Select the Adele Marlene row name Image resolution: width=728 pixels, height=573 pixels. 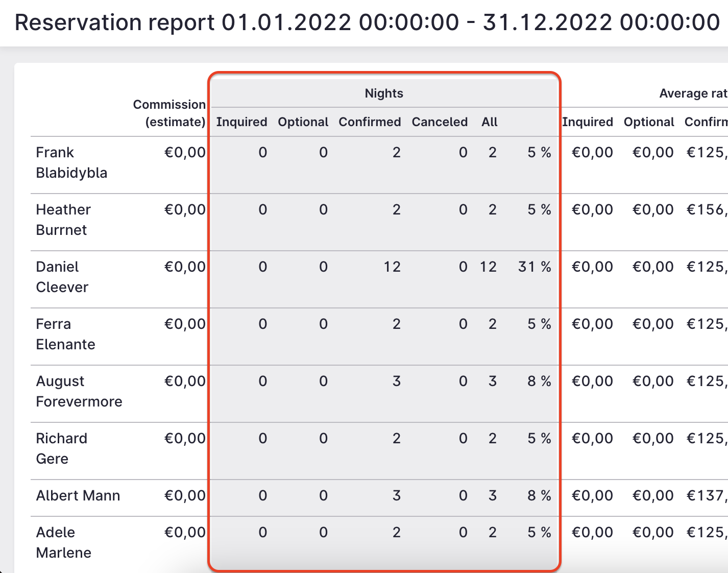[x=63, y=542]
